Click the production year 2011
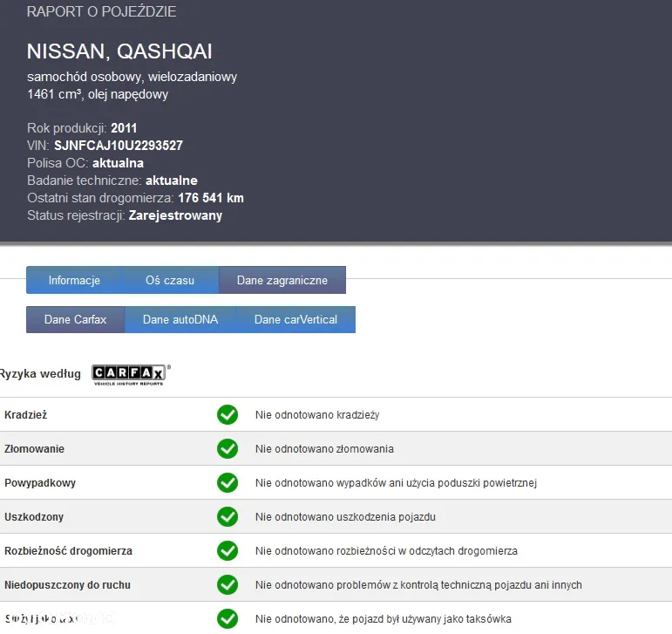This screenshot has height=634, width=672. point(124,127)
